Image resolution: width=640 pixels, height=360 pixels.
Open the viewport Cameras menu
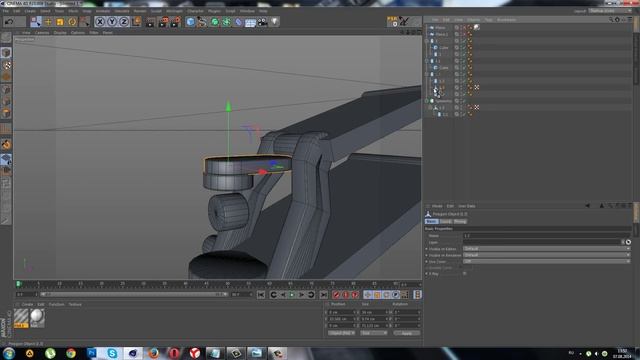coord(42,33)
